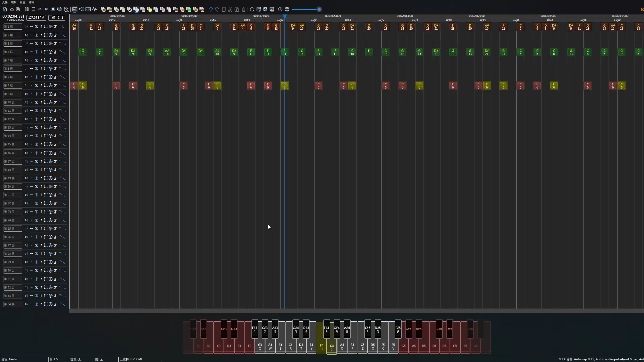
Task: Redo the last undone action
Action: click(x=217, y=9)
